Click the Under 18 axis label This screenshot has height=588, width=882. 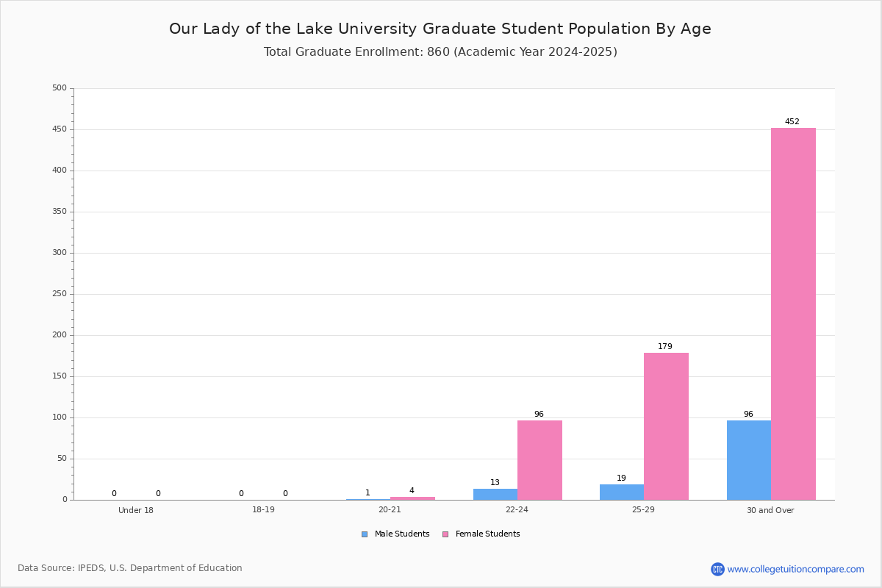pyautogui.click(x=136, y=510)
